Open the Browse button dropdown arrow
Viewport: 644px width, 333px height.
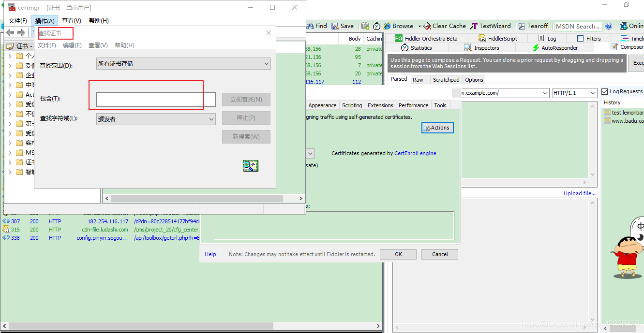pyautogui.click(x=419, y=26)
